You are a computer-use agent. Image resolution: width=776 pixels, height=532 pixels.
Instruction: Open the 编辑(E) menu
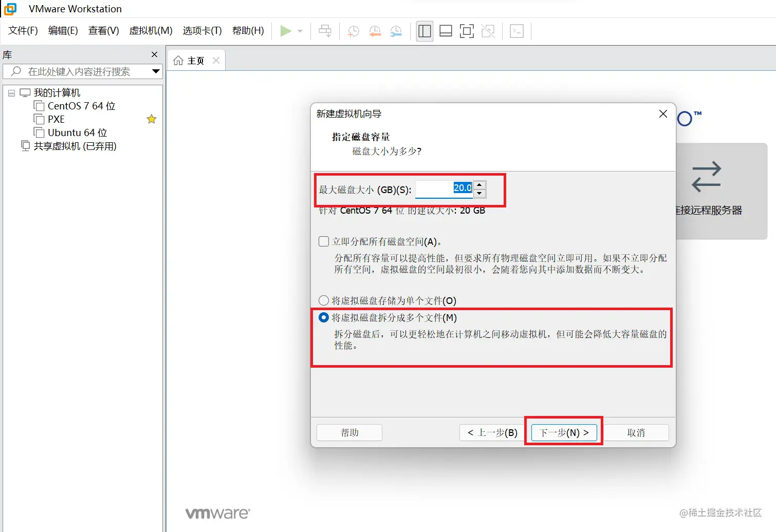tap(63, 31)
